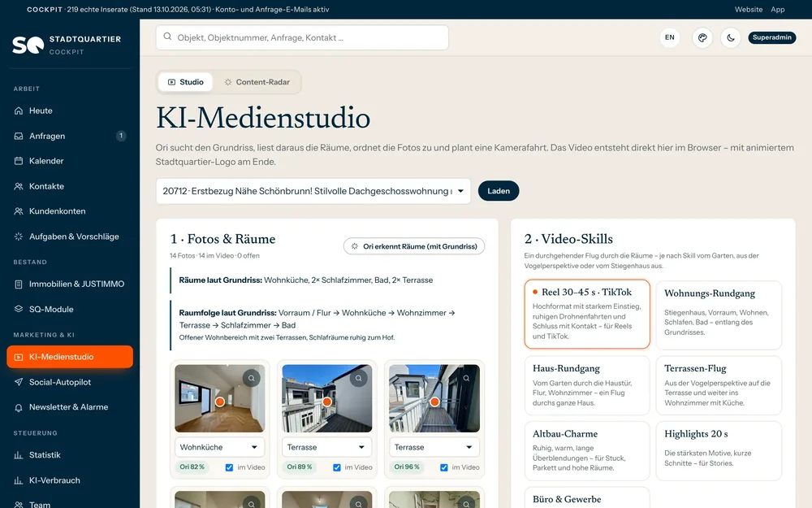Screen dimensions: 812x508
Task: Open the Wohnküche room dropdown
Action: coord(219,447)
